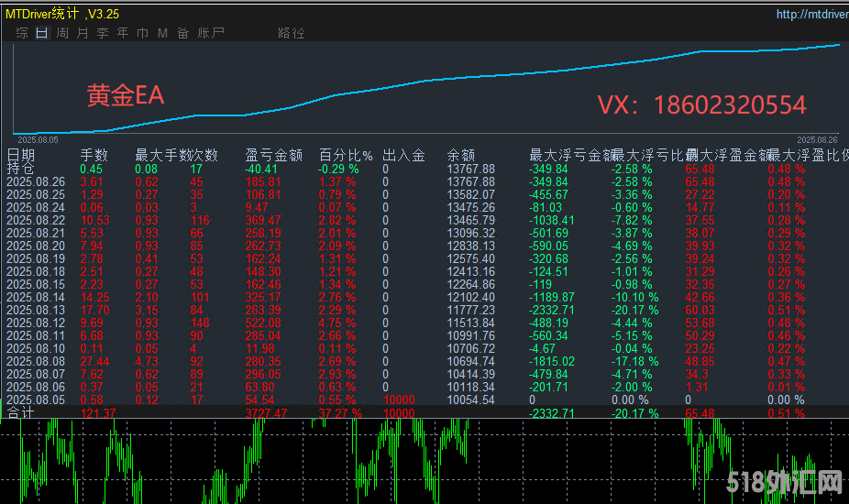Click the 出入金 column header
849x504 pixels.
[x=403, y=156]
